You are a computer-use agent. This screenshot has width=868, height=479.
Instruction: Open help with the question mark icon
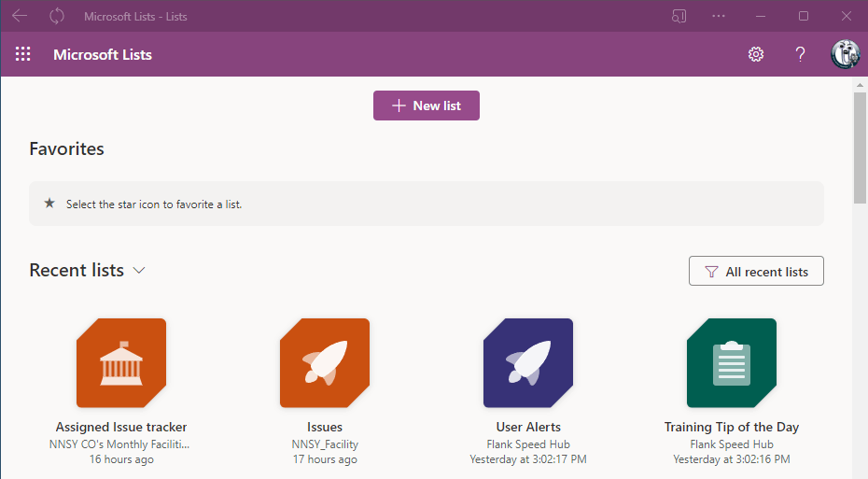pos(800,54)
